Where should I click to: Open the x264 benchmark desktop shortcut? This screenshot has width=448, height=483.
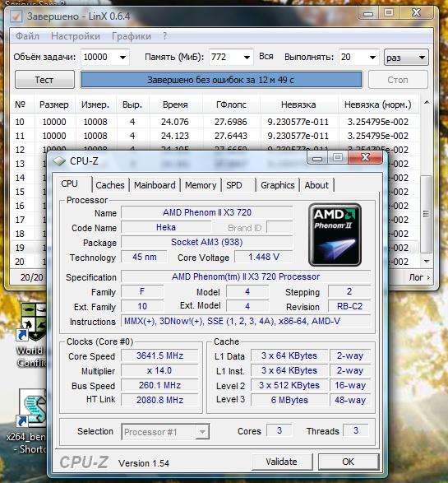(31, 421)
